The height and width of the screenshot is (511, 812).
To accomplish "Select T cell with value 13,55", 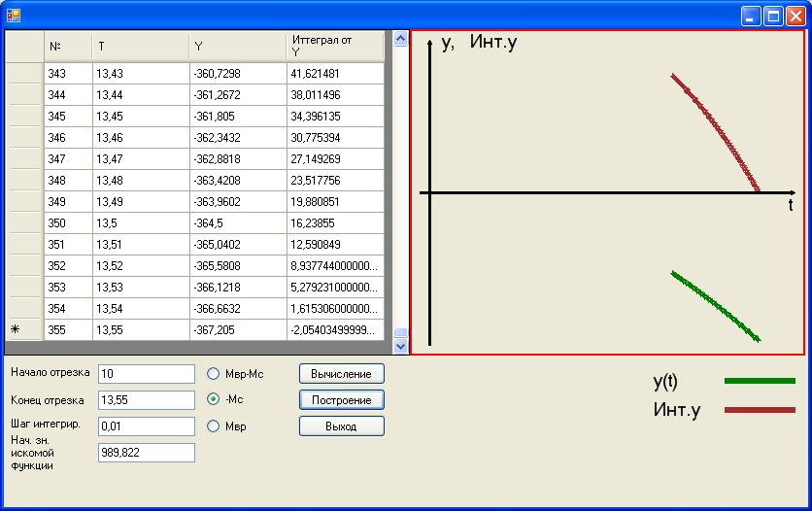I will point(141,329).
